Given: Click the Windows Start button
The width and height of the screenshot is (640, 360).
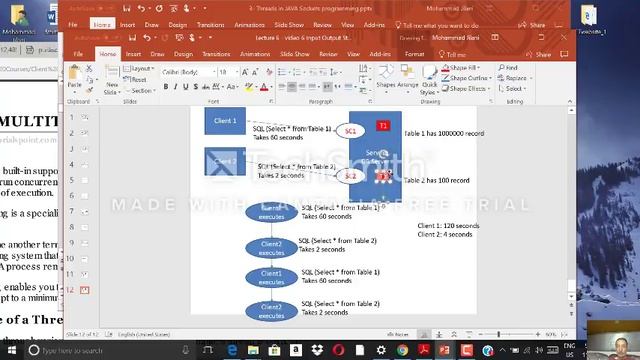Looking at the screenshot, I should [11, 350].
